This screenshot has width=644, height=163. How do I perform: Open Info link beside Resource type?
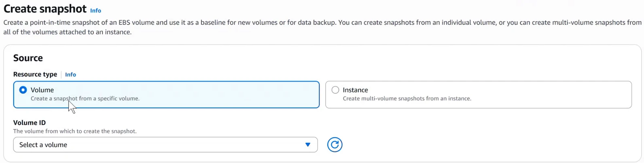click(70, 75)
